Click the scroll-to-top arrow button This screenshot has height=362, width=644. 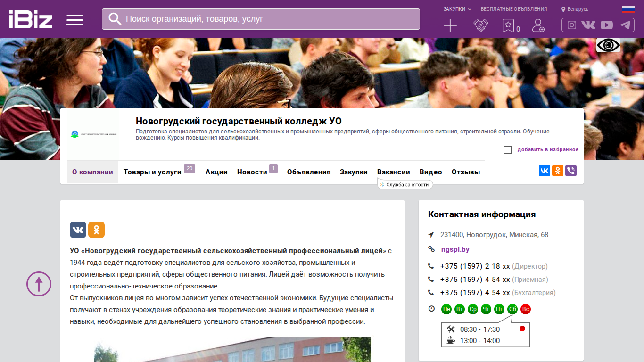[39, 284]
